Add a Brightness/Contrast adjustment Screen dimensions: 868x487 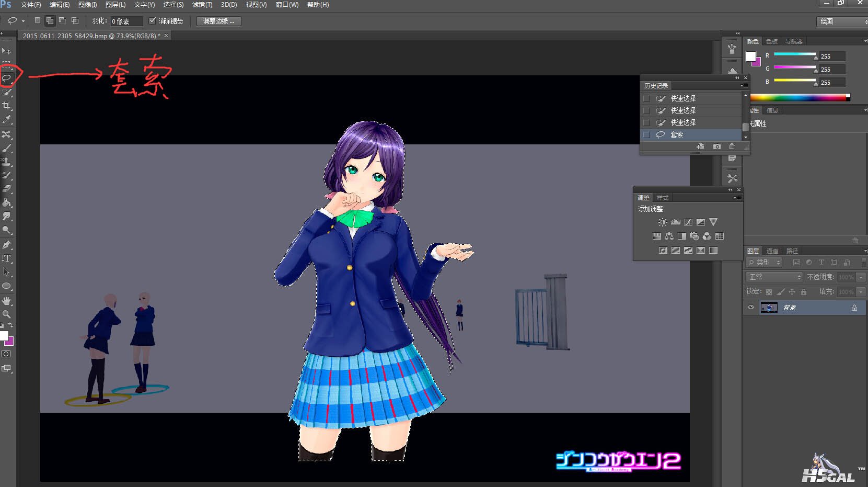pos(663,222)
